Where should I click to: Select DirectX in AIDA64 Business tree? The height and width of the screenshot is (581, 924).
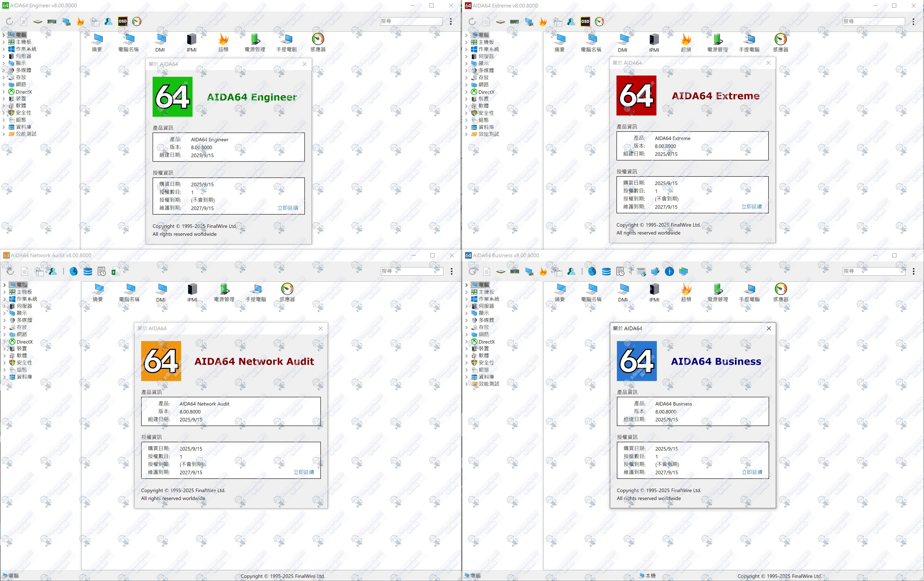point(486,342)
